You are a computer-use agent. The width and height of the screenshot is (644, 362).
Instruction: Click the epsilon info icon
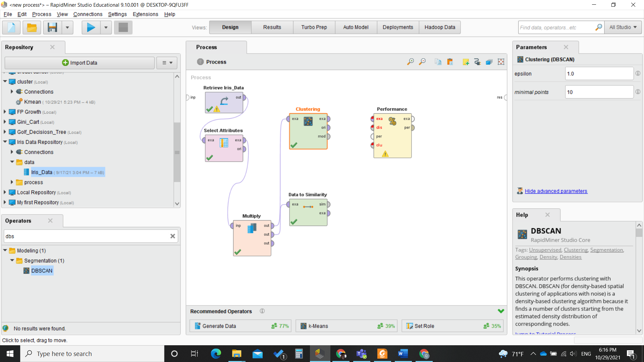[638, 73]
